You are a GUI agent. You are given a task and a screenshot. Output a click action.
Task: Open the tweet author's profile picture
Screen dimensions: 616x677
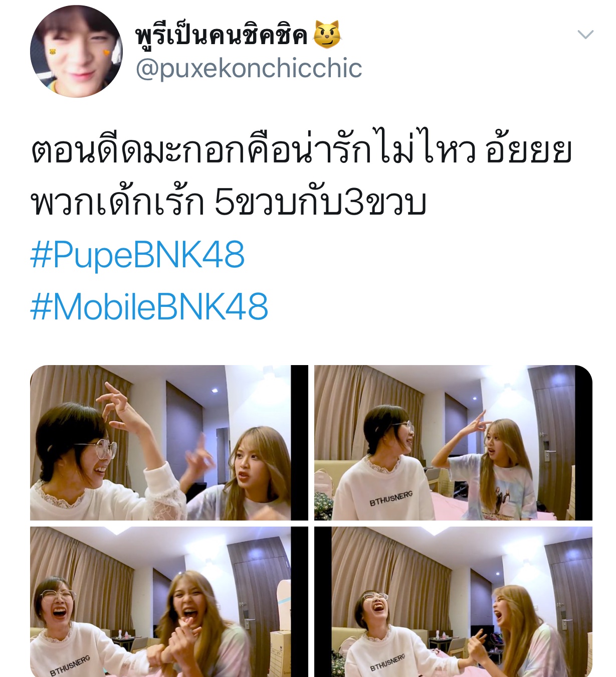click(76, 51)
